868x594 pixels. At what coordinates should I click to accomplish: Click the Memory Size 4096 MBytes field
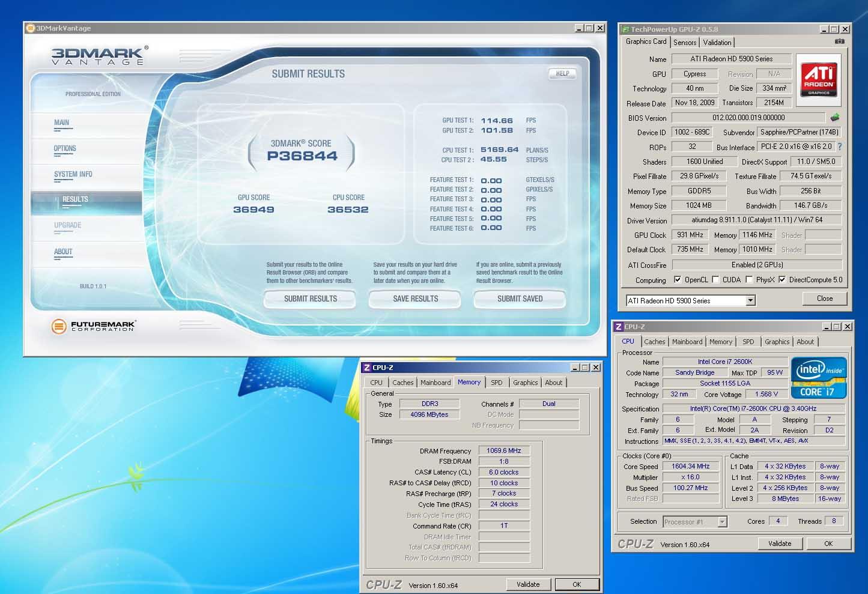429,414
